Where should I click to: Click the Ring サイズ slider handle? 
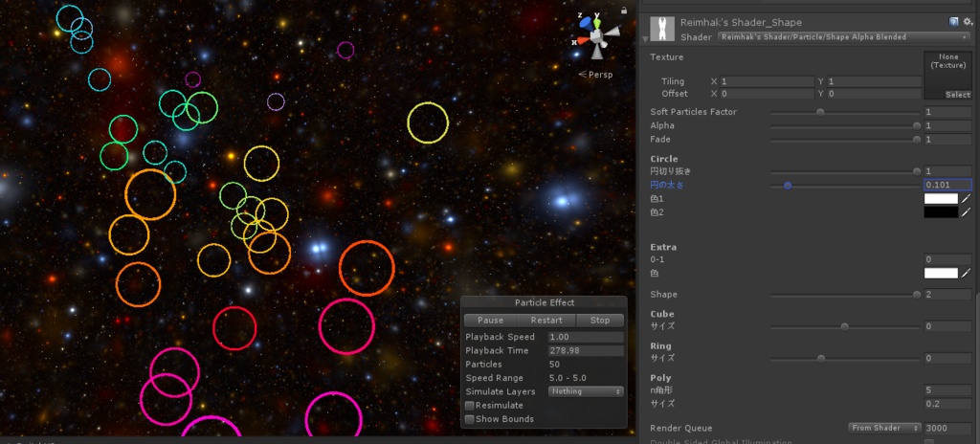(820, 358)
